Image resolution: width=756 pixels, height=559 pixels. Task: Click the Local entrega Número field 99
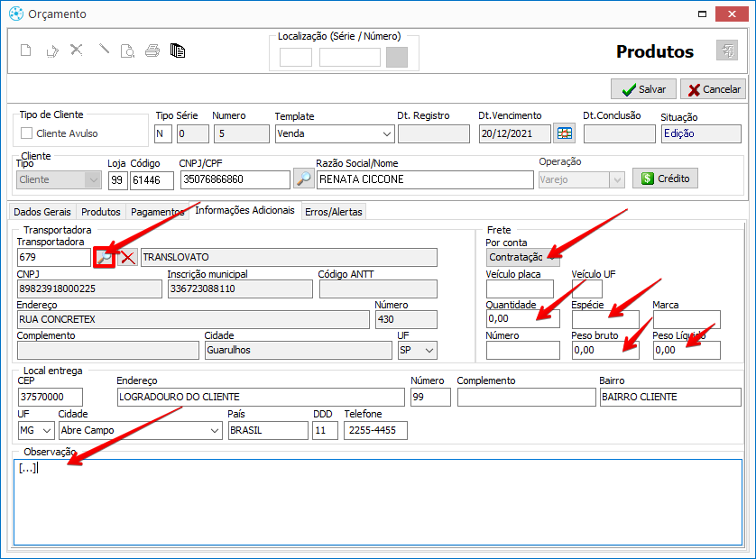(x=430, y=397)
